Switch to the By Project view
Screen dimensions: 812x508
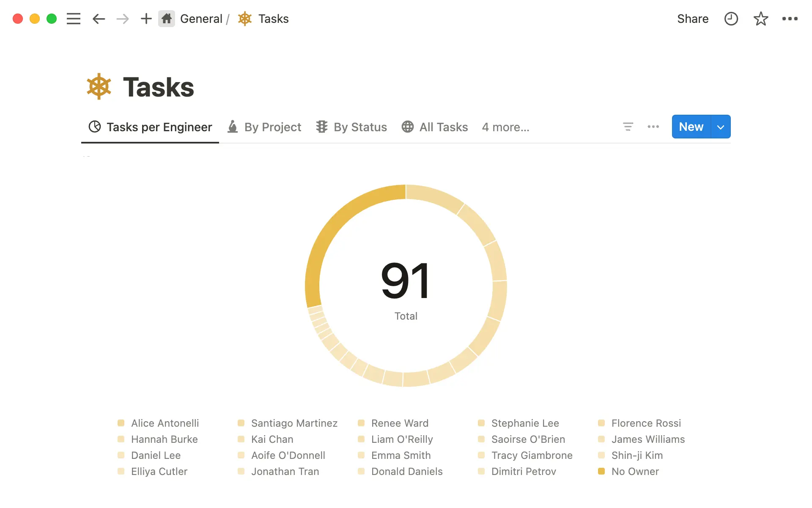(273, 127)
